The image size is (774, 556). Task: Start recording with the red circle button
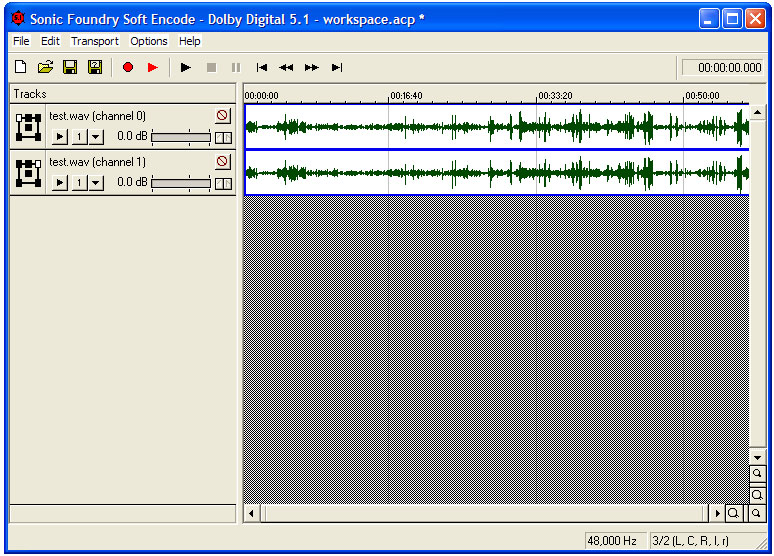point(128,67)
